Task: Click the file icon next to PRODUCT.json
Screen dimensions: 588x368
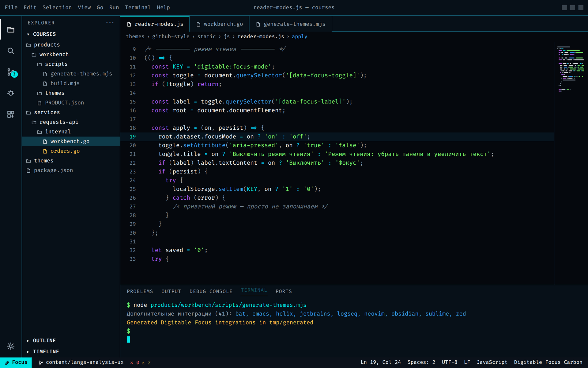Action: (x=40, y=103)
